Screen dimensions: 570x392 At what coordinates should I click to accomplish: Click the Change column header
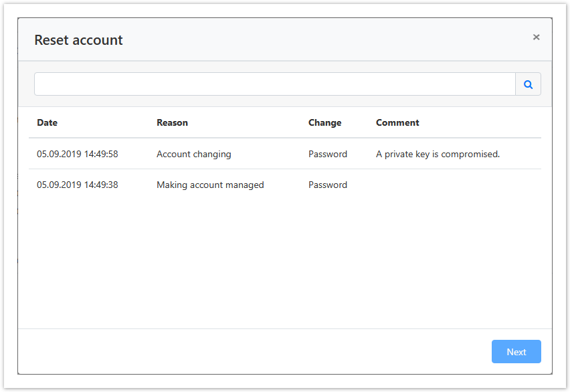(324, 122)
